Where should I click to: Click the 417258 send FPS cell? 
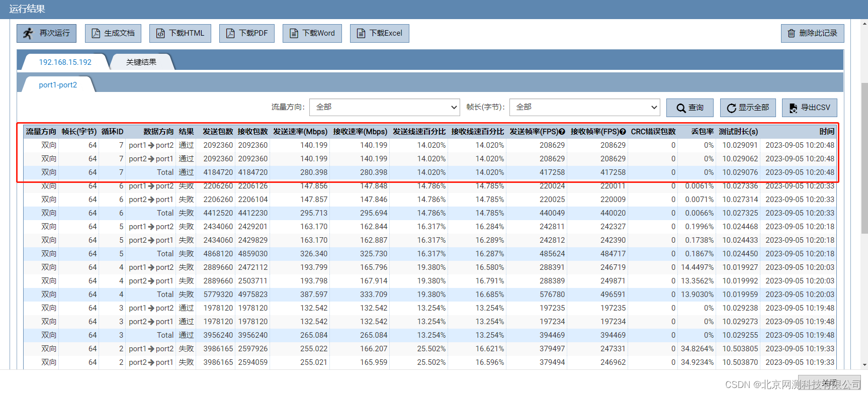point(552,172)
